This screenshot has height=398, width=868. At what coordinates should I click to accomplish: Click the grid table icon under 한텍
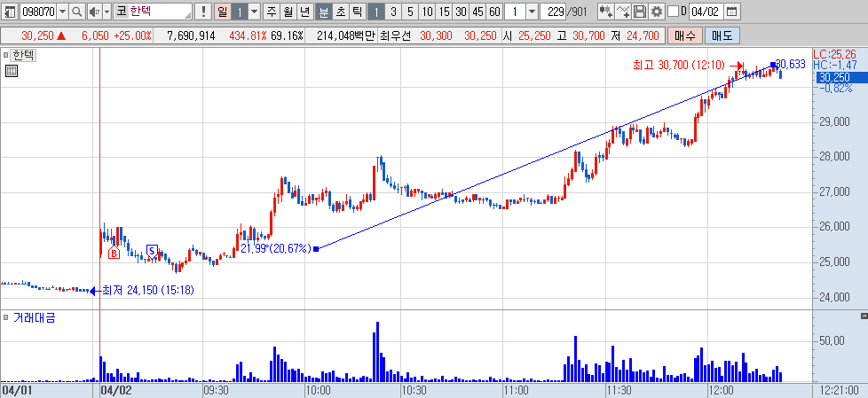click(x=11, y=70)
